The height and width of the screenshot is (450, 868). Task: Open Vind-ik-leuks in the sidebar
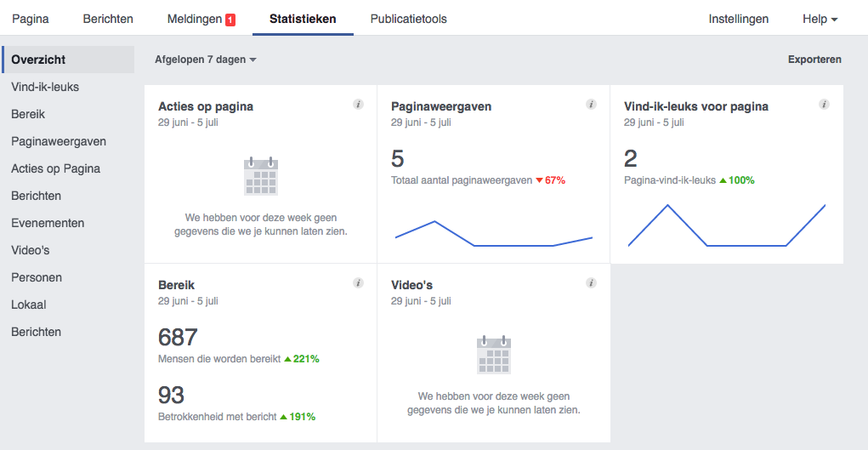point(45,87)
